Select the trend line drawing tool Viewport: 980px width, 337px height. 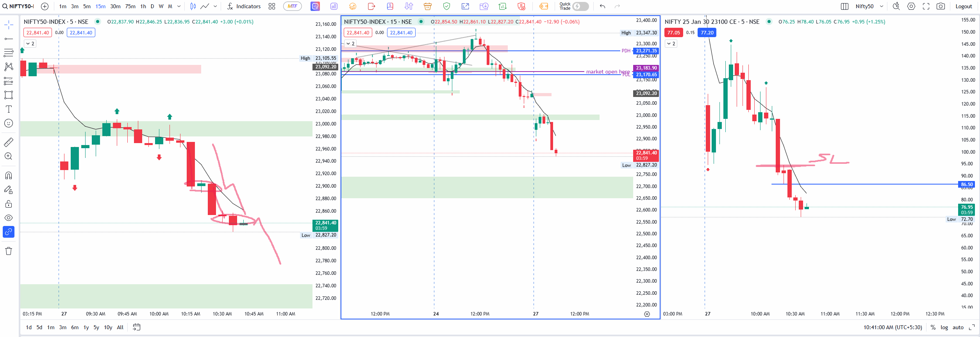(x=9, y=39)
